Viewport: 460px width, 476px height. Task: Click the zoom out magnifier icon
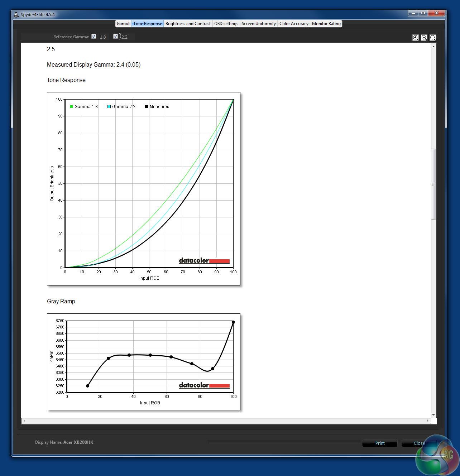pyautogui.click(x=424, y=38)
